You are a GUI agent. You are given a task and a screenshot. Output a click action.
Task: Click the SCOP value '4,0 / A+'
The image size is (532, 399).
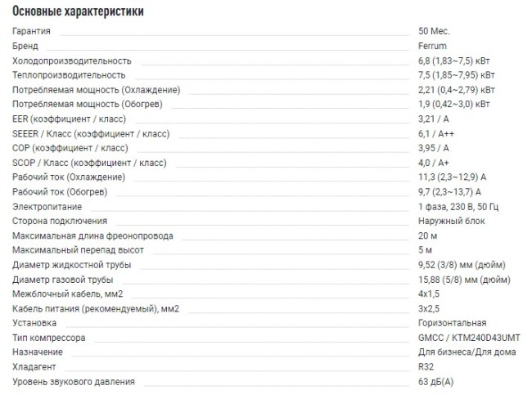433,163
